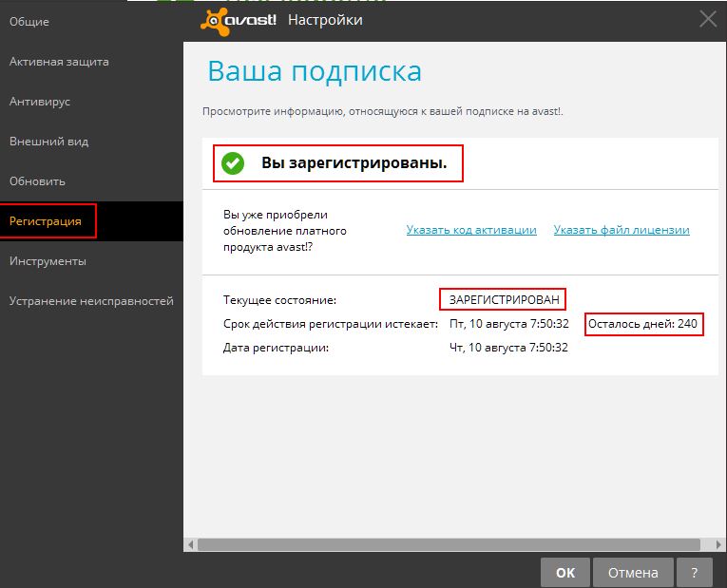
Task: Click the horizontal scrollbar left arrow
Action: tap(190, 544)
